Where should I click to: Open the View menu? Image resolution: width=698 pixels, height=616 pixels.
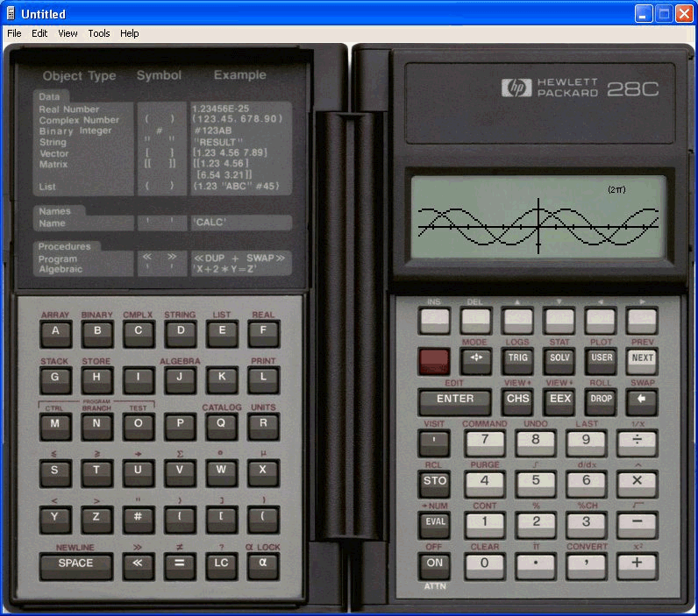click(x=68, y=33)
